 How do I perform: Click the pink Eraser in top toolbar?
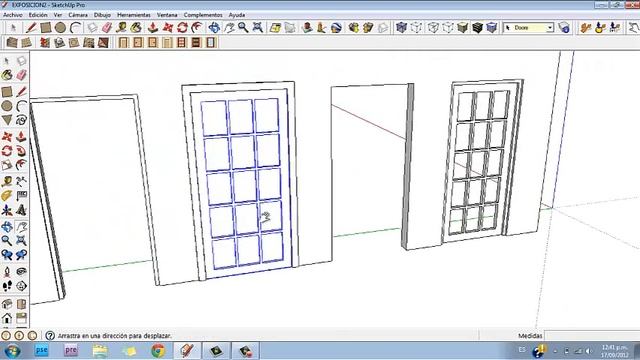pyautogui.click(x=107, y=28)
